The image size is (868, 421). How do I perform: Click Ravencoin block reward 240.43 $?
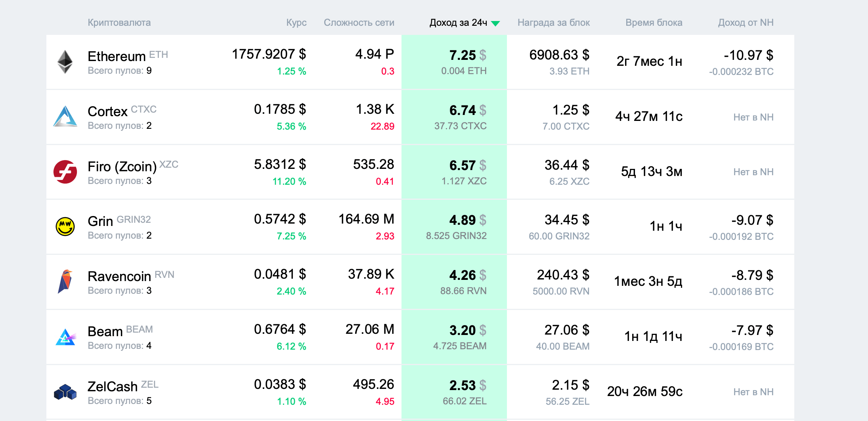tap(563, 275)
